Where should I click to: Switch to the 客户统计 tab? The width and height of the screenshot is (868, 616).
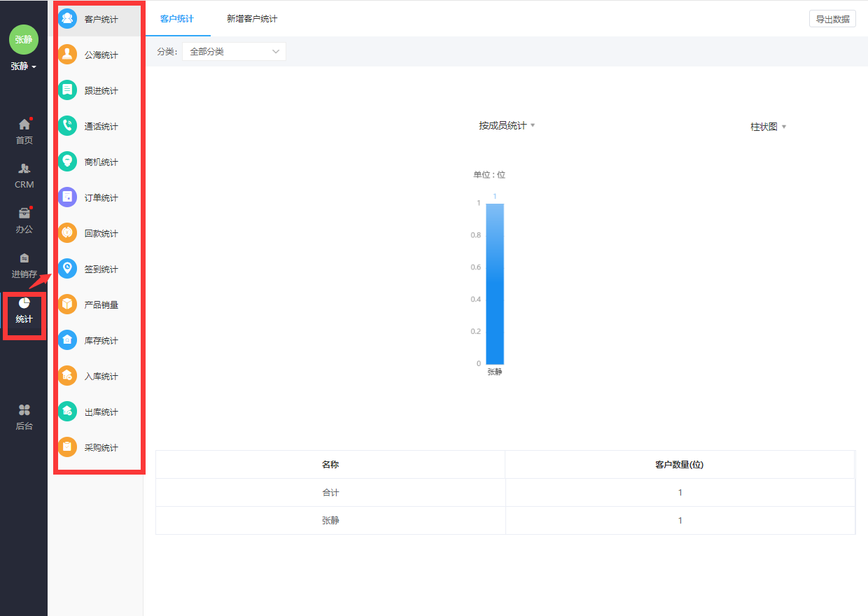pyautogui.click(x=177, y=19)
